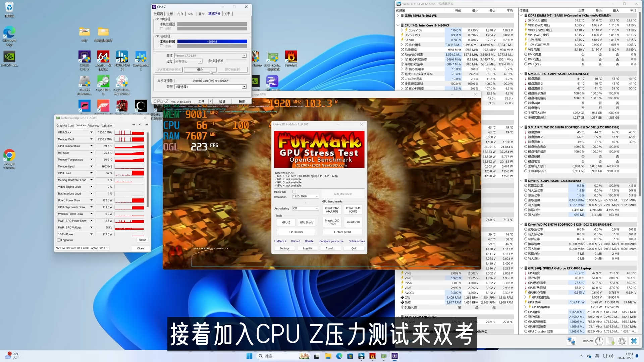Screen dimensions: 644x362
Task: Click GPU-Z refresh icon
Action: tap(140, 125)
